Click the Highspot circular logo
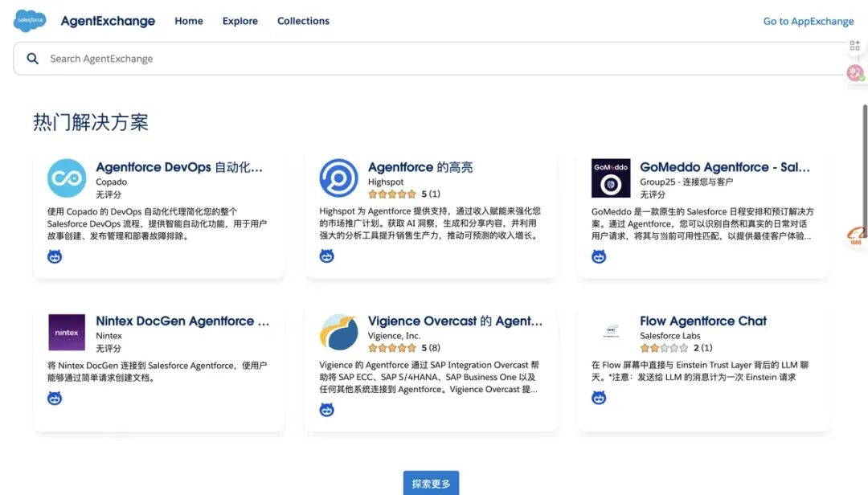This screenshot has height=495, width=868. coord(338,178)
